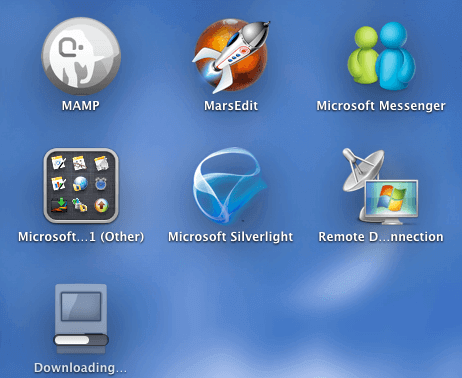Open the MarsEdit rocket icon

click(231, 56)
